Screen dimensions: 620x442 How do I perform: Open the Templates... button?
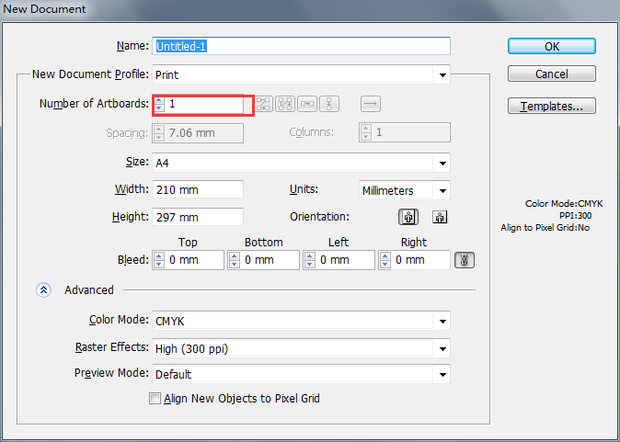click(551, 106)
